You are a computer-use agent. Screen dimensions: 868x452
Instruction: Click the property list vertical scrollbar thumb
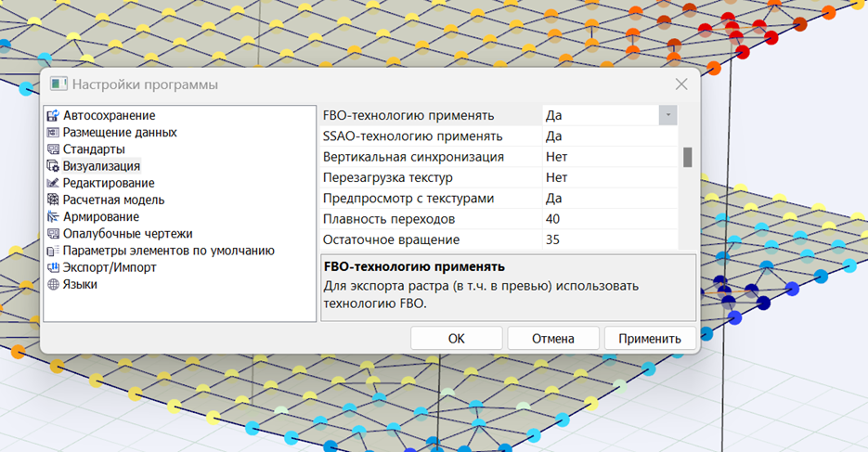(688, 157)
